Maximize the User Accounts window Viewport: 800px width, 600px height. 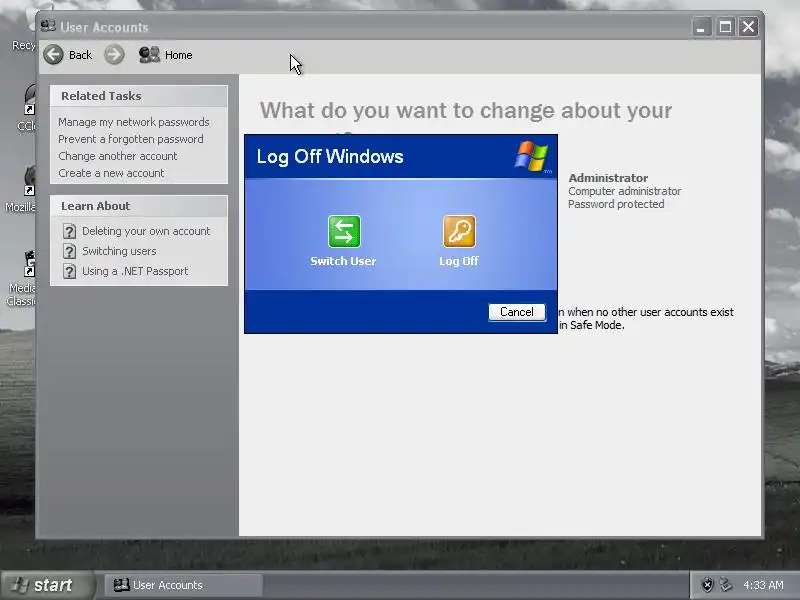coord(725,27)
